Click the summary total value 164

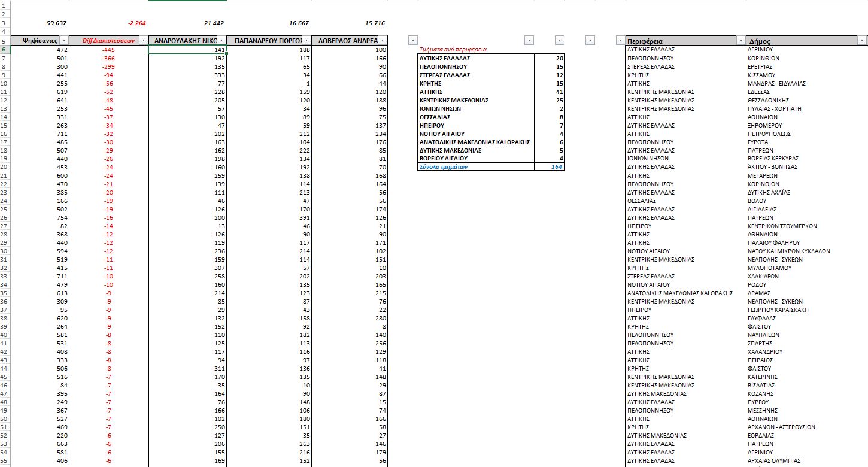[556, 167]
